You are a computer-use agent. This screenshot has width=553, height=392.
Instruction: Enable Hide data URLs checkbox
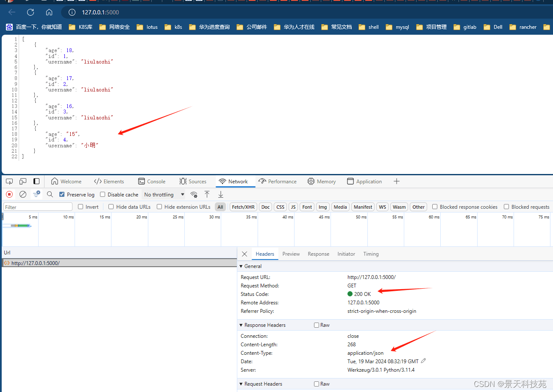click(x=111, y=207)
